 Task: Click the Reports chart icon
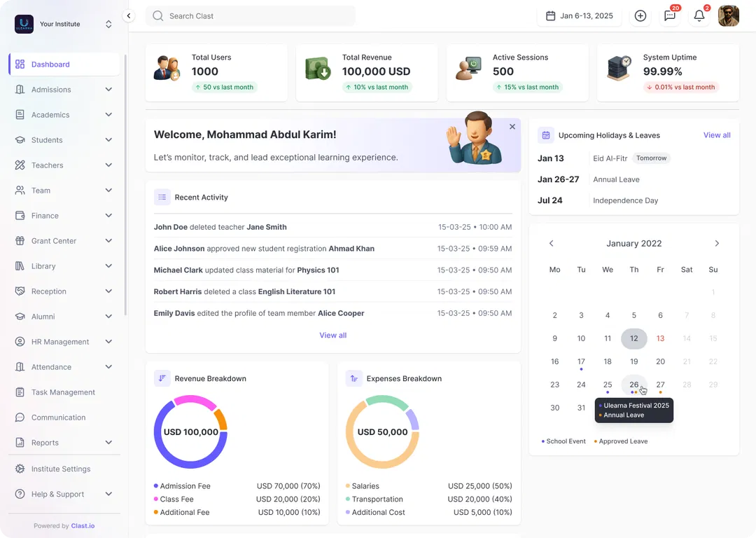pos(20,443)
